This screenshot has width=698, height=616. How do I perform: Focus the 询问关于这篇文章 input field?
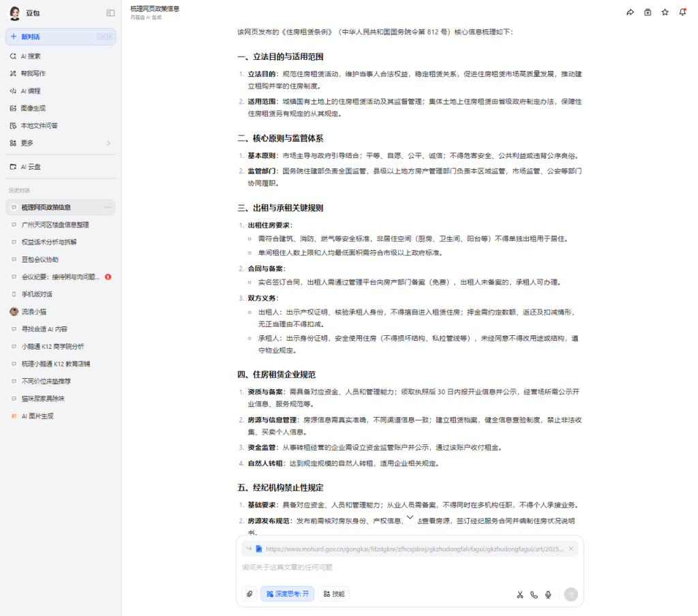pos(410,567)
